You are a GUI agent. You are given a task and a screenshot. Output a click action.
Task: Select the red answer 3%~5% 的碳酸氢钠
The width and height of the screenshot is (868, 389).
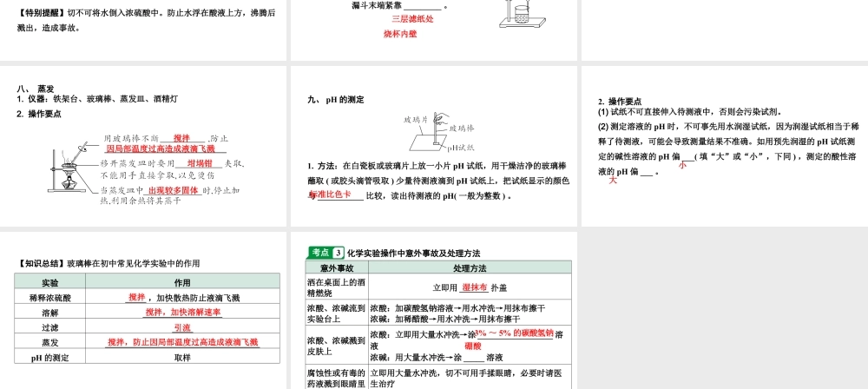tap(514, 333)
